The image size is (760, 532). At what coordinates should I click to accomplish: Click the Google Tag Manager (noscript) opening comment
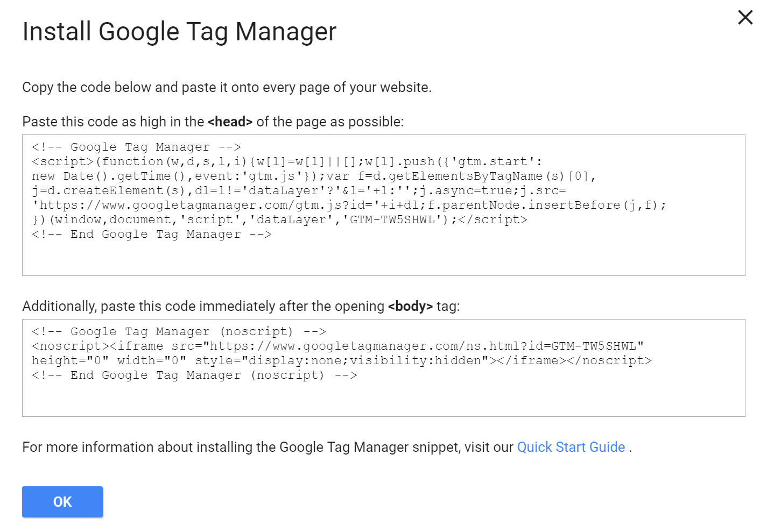coord(179,331)
